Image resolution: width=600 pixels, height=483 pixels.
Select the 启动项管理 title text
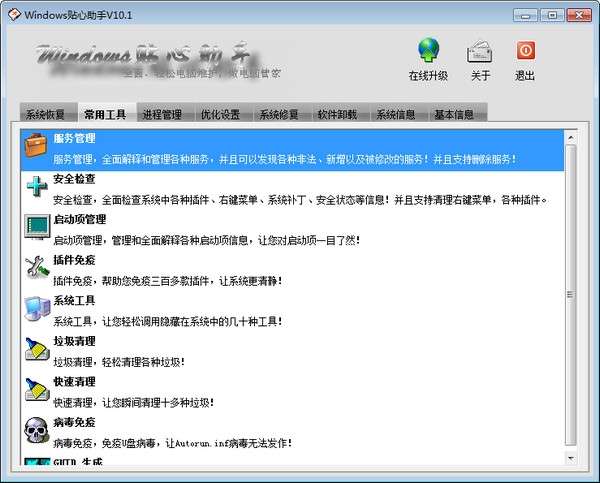tap(80, 219)
